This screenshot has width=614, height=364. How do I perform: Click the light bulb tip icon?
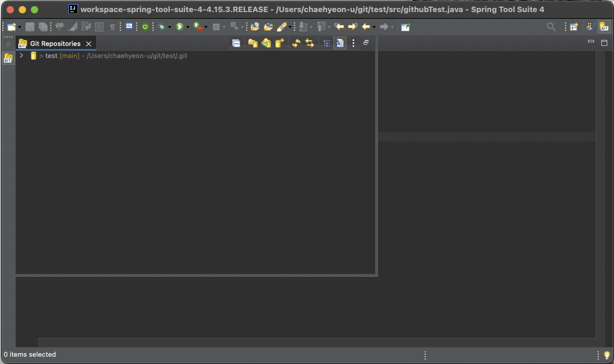[x=607, y=355]
